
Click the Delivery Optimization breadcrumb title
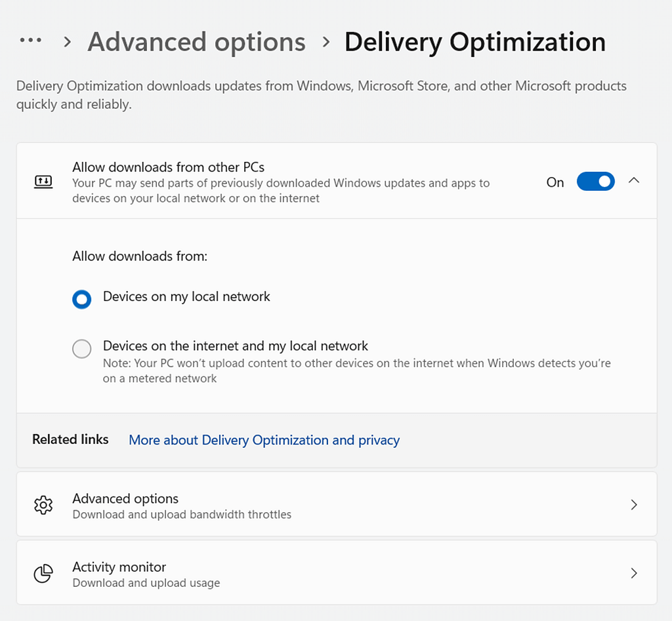(x=474, y=41)
